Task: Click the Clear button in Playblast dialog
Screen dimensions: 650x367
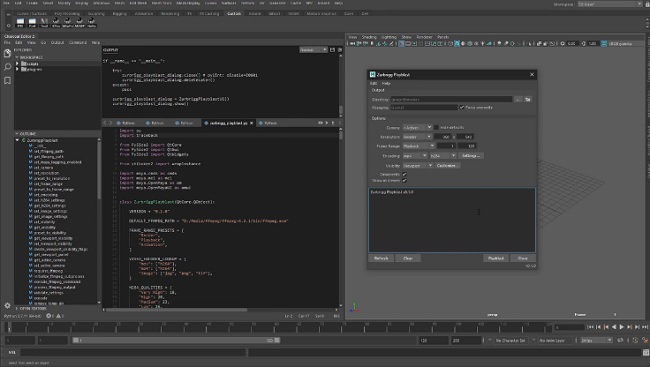Action: (x=408, y=258)
